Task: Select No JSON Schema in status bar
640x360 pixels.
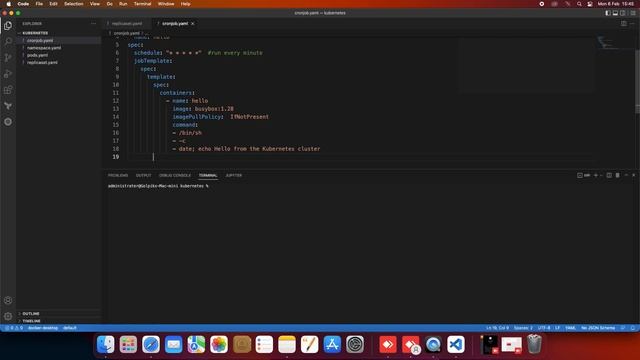Action: pos(598,328)
